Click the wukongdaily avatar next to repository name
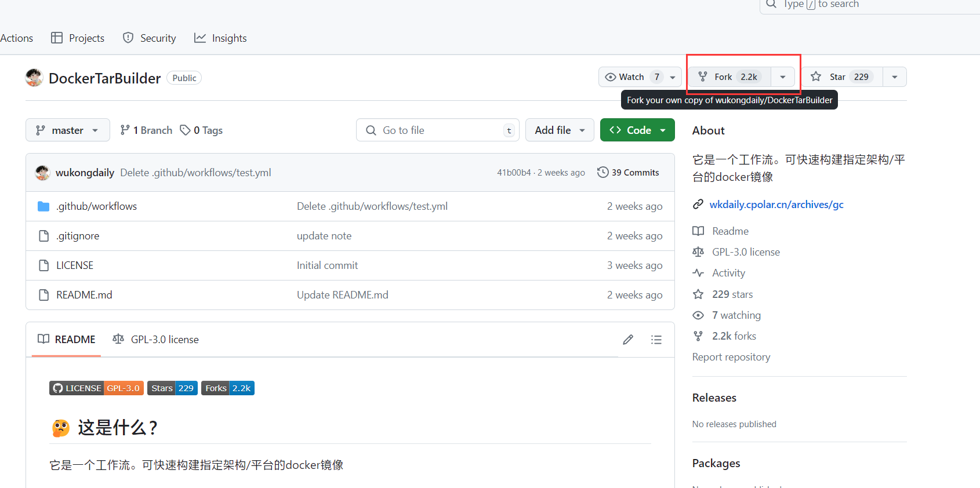980x488 pixels. pyautogui.click(x=34, y=78)
